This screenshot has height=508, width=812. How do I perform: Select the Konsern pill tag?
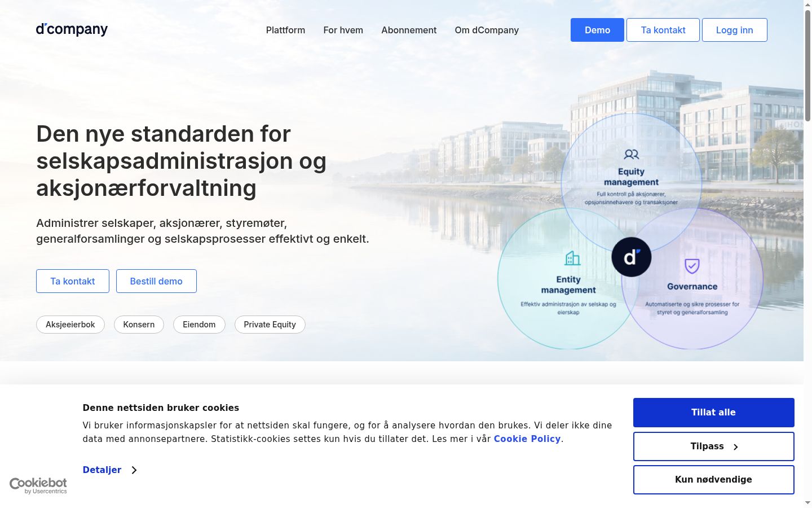point(139,325)
